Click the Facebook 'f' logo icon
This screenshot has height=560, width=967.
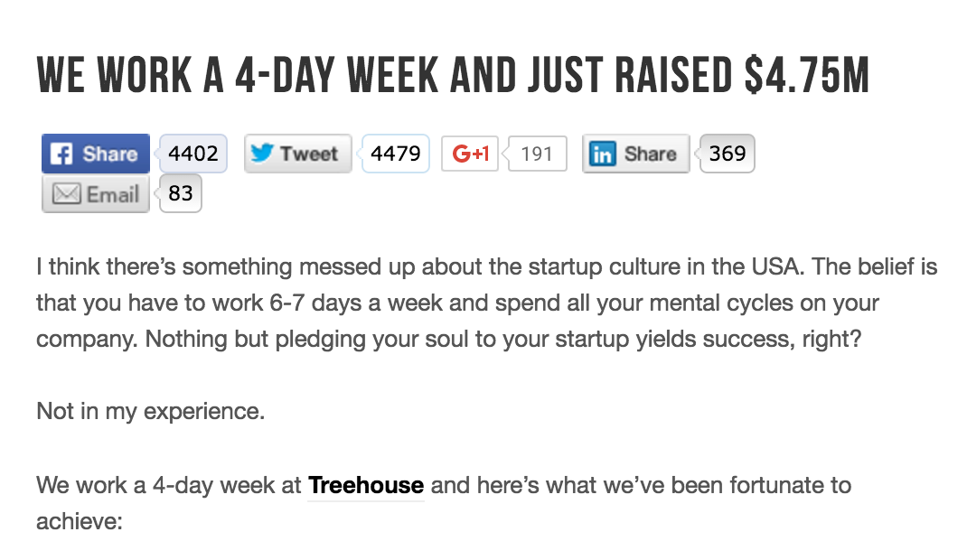pos(61,154)
